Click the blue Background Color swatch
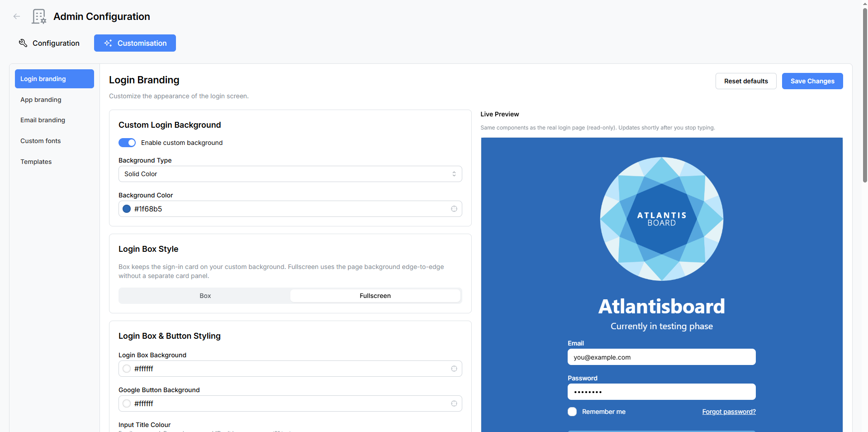 tap(127, 209)
